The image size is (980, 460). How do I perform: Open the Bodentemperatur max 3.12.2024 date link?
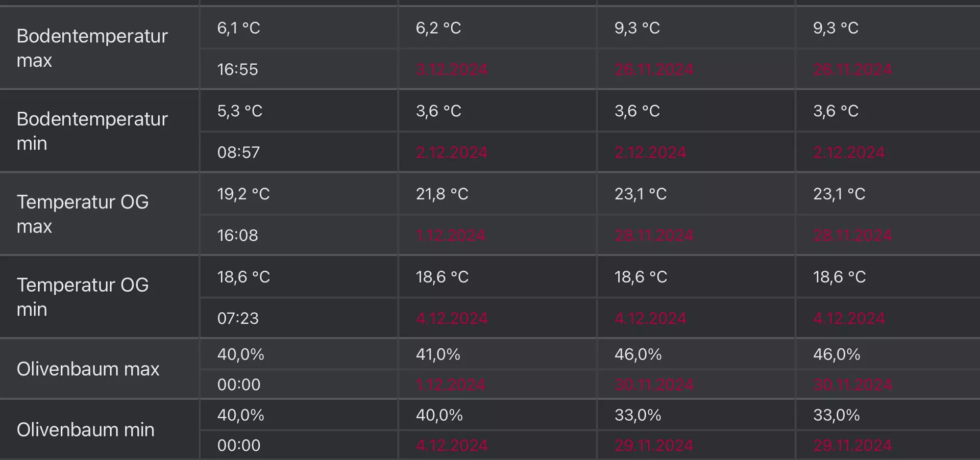click(x=451, y=69)
